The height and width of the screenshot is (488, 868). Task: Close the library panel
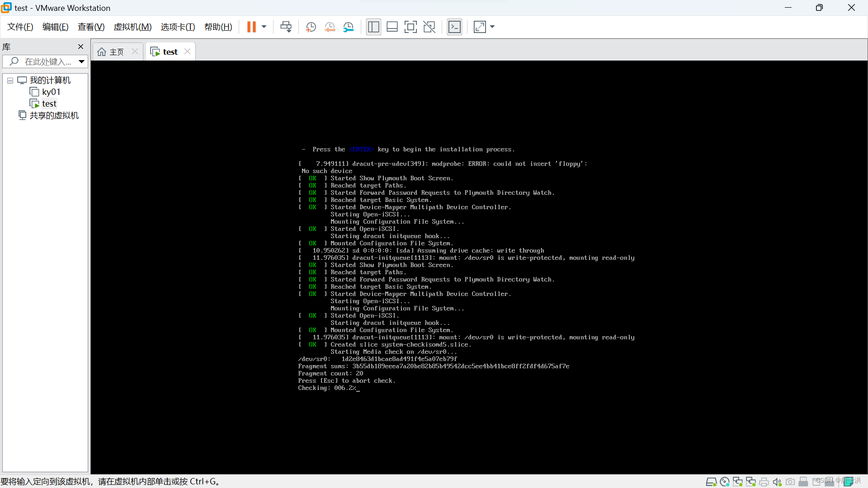coord(80,47)
